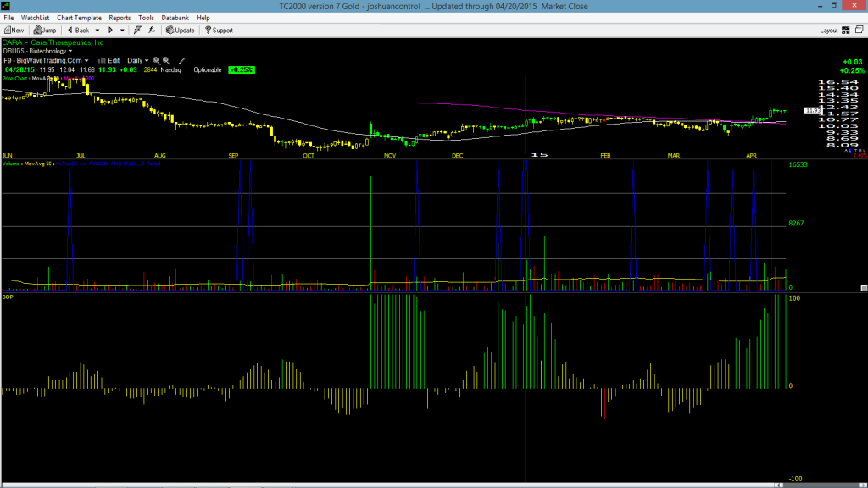Image resolution: width=868 pixels, height=488 pixels.
Task: Click the Jump toolbar button
Action: tap(45, 30)
